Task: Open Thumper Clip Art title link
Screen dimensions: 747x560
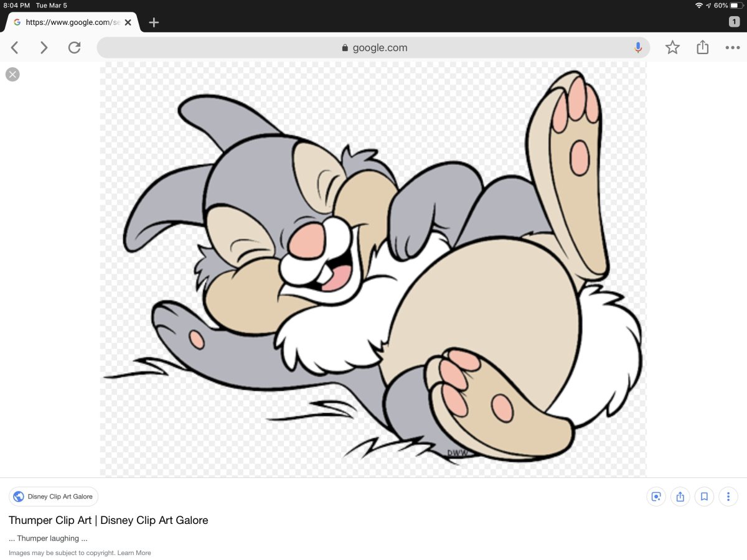Action: (x=108, y=520)
